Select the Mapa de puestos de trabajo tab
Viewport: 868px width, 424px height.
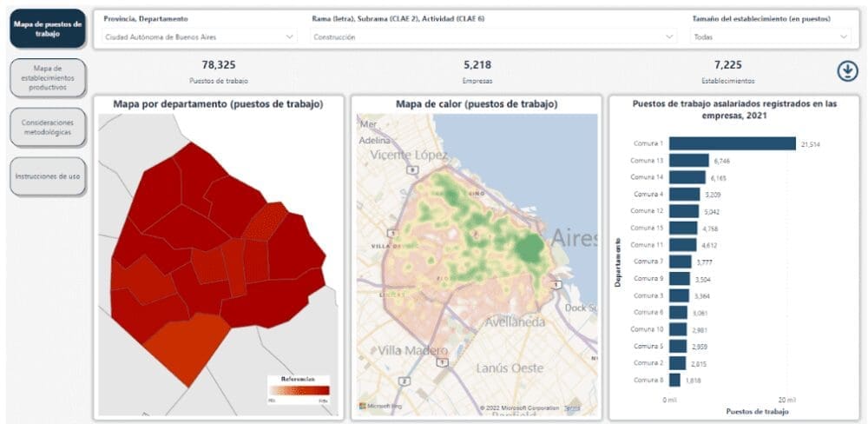[x=48, y=28]
